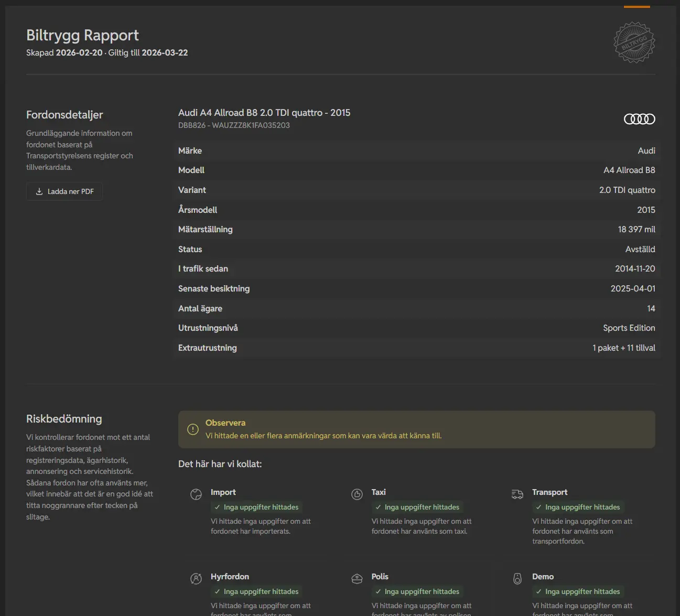The height and width of the screenshot is (616, 680).
Task: Click the Utrustningsnivå Sports Edition value
Action: 629,328
